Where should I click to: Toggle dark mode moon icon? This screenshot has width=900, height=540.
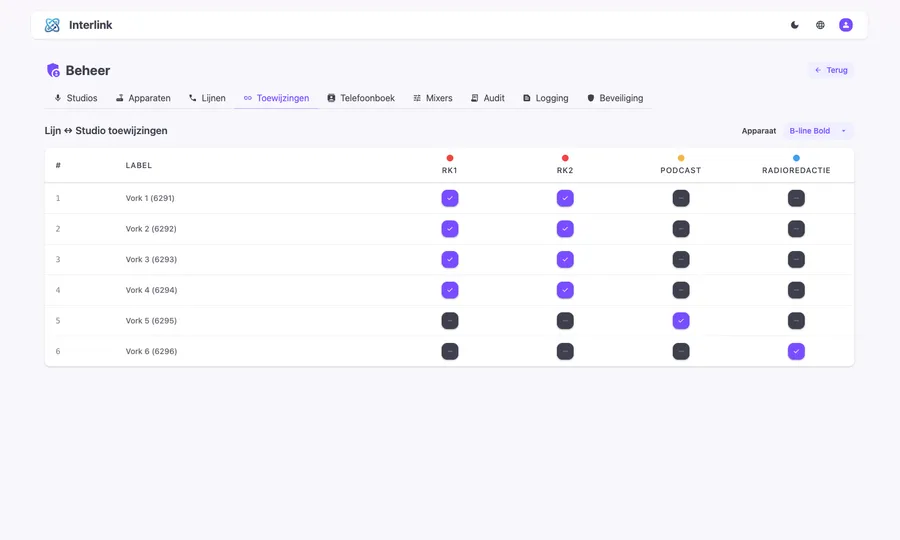[x=794, y=25]
